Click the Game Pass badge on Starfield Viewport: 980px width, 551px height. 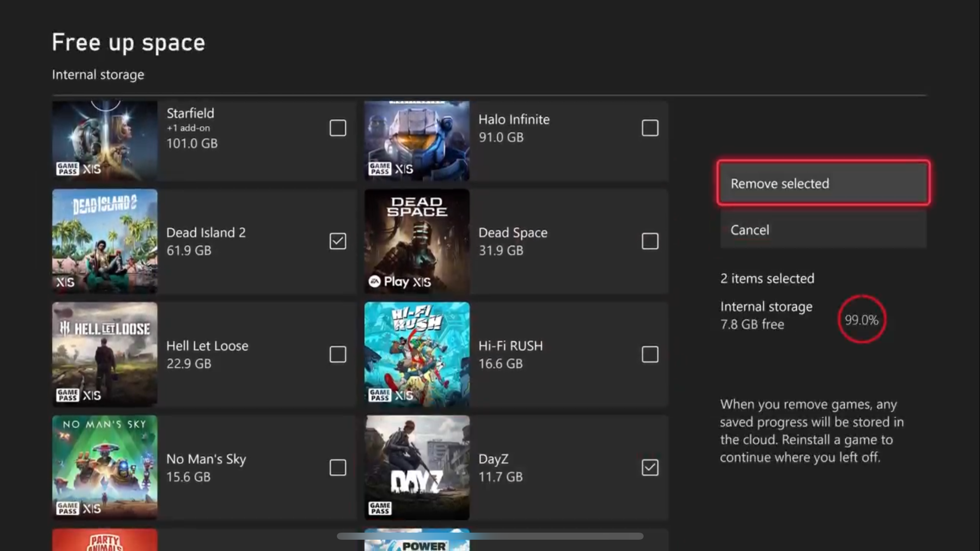[67, 168]
